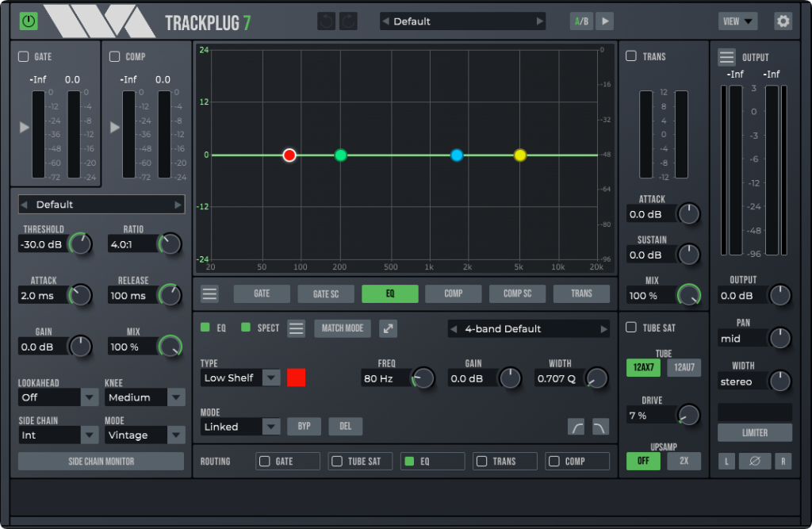812x529 pixels.
Task: Switch to the EQ tab
Action: point(390,293)
